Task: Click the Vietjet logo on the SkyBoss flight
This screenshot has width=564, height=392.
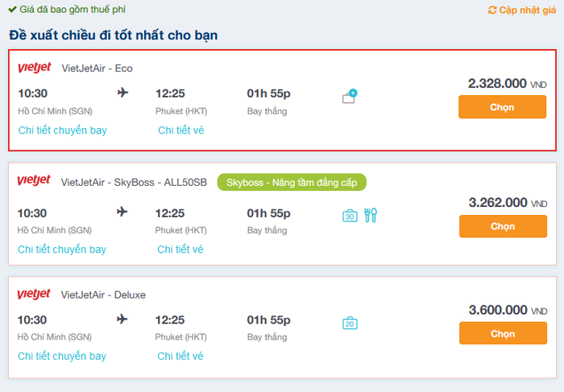Action: [34, 180]
